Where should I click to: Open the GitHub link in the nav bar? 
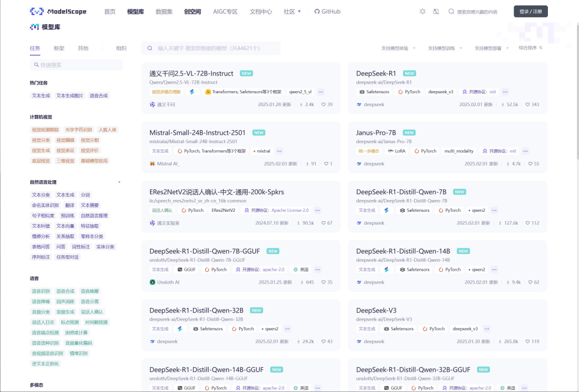(328, 11)
